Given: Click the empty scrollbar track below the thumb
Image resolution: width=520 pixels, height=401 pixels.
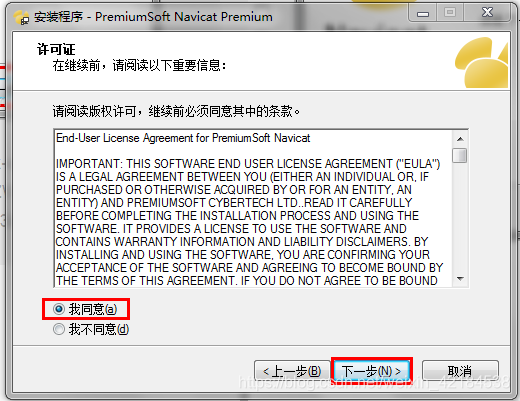Looking at the screenshot, I should coord(460,217).
